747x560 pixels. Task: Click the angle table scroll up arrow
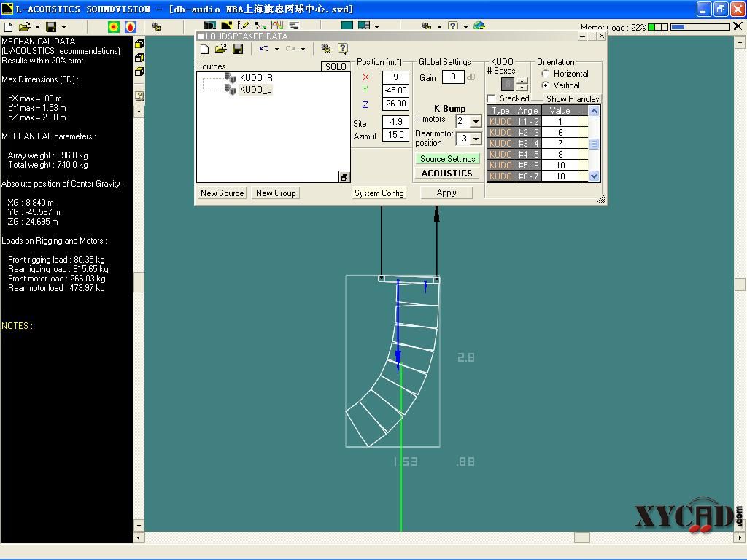pyautogui.click(x=594, y=112)
